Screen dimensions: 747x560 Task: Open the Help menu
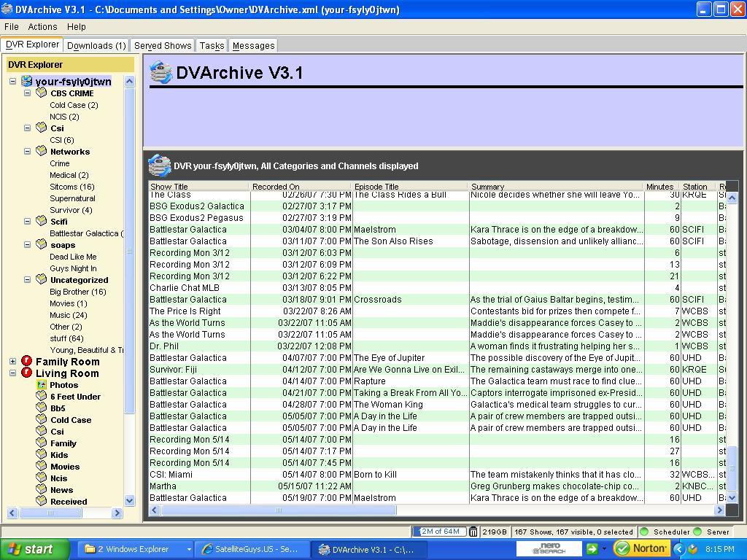tap(76, 27)
